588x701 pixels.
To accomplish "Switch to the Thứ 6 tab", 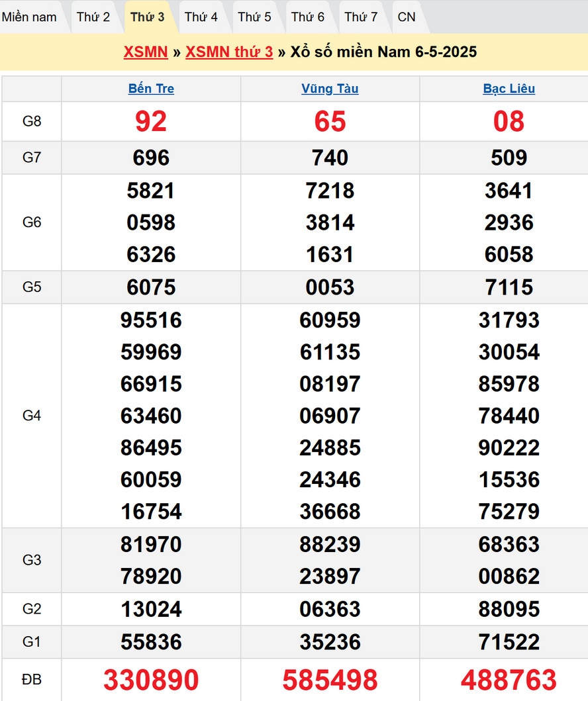I will point(308,17).
